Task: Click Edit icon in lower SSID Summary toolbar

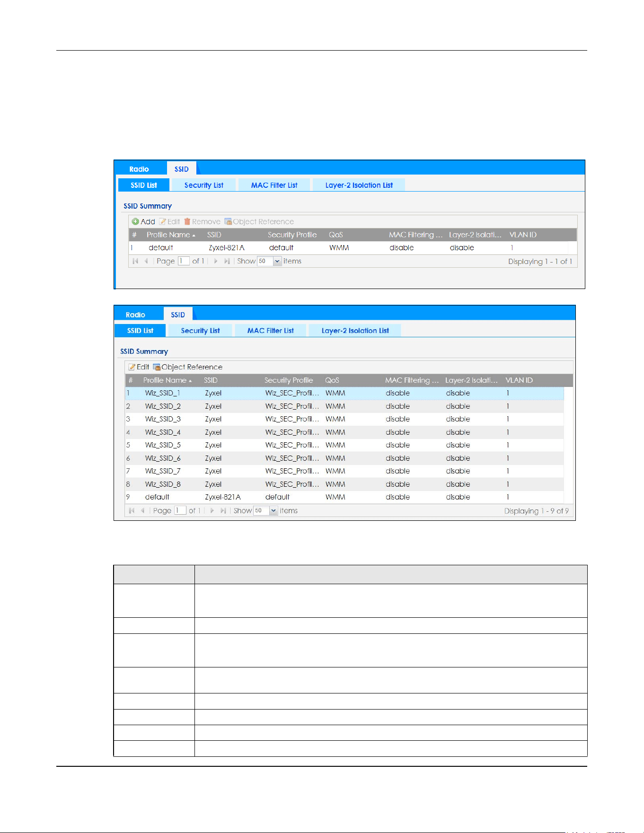Action: (x=132, y=367)
